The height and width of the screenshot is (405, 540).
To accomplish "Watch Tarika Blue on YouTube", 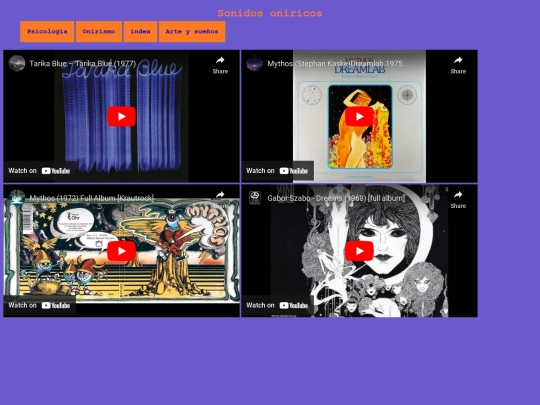I will click(39, 171).
